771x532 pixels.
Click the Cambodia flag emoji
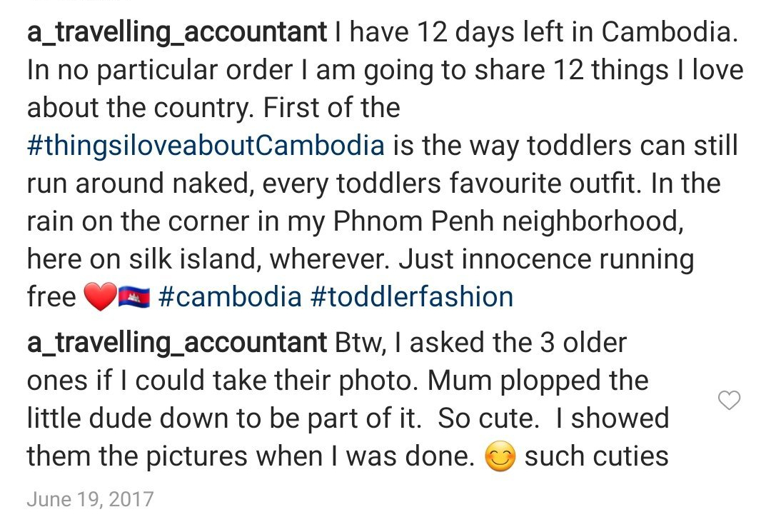coord(133,297)
